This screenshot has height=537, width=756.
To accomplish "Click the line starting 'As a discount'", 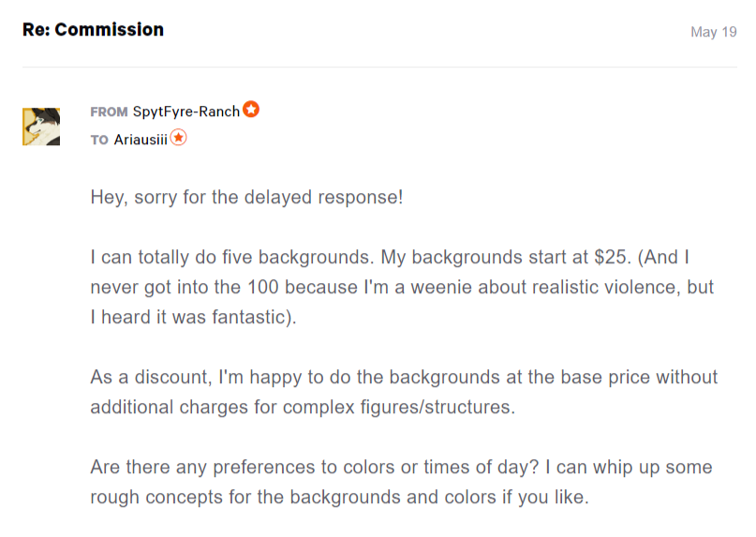I will point(404,377).
